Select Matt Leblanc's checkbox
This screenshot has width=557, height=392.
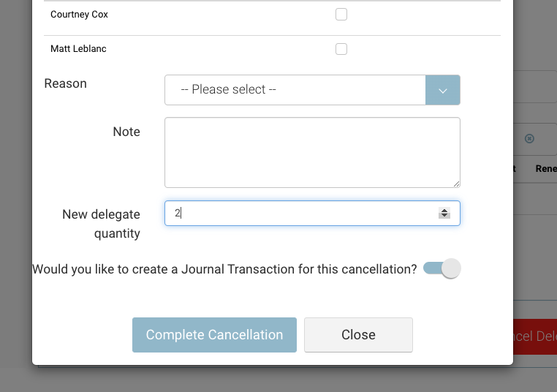pyautogui.click(x=341, y=49)
